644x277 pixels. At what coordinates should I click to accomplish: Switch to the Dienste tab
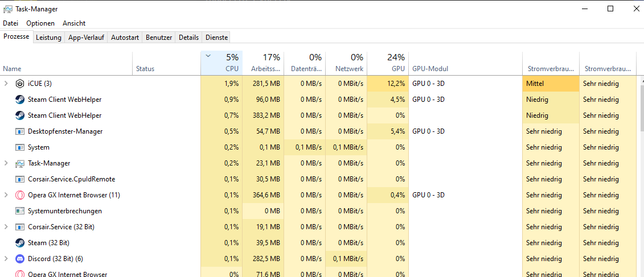216,38
